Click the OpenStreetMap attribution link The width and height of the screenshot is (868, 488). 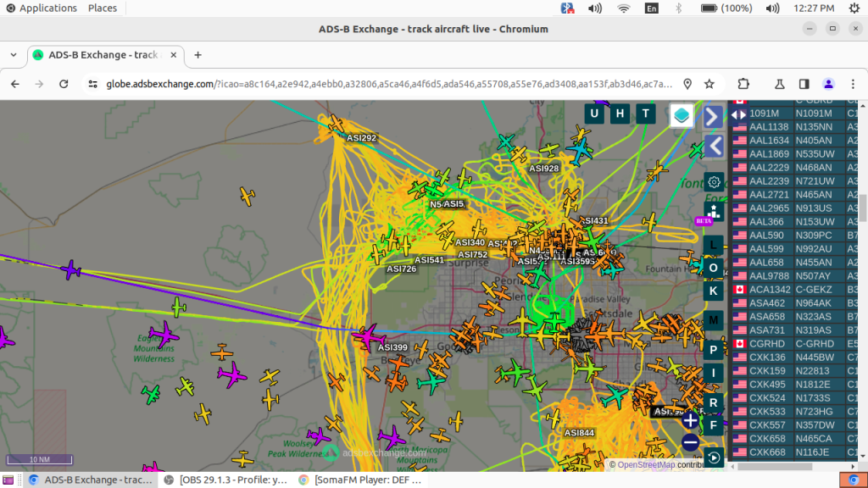[x=646, y=465]
